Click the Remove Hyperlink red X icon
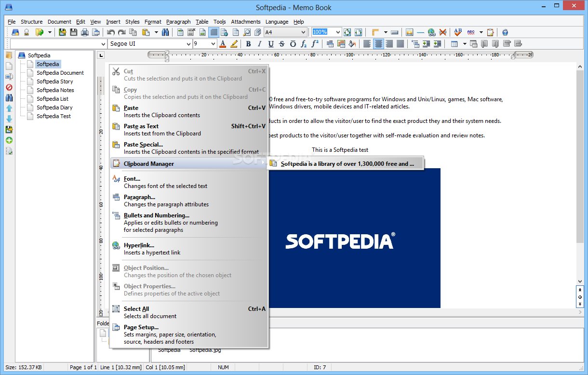 (x=442, y=32)
